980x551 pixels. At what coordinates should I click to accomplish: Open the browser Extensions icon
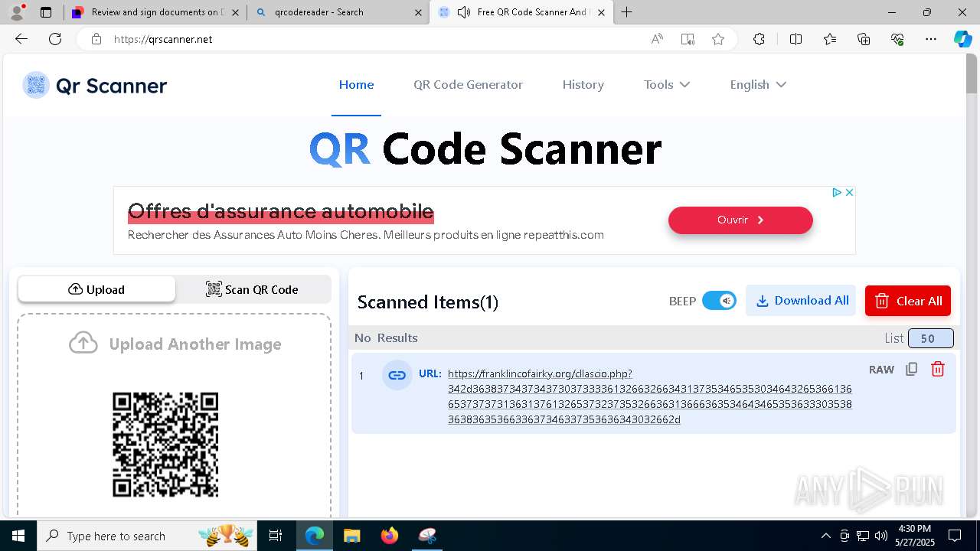point(759,39)
